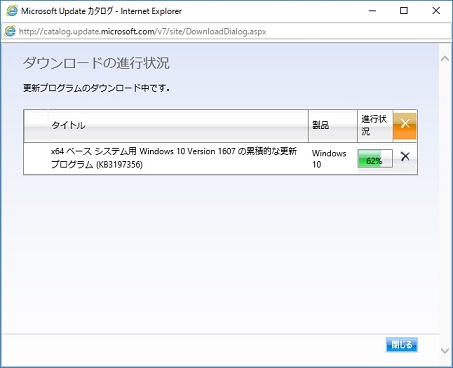Screen dimensions: 453x368
Task: Close the Microsoft Update カタログ window
Action: tap(436, 11)
